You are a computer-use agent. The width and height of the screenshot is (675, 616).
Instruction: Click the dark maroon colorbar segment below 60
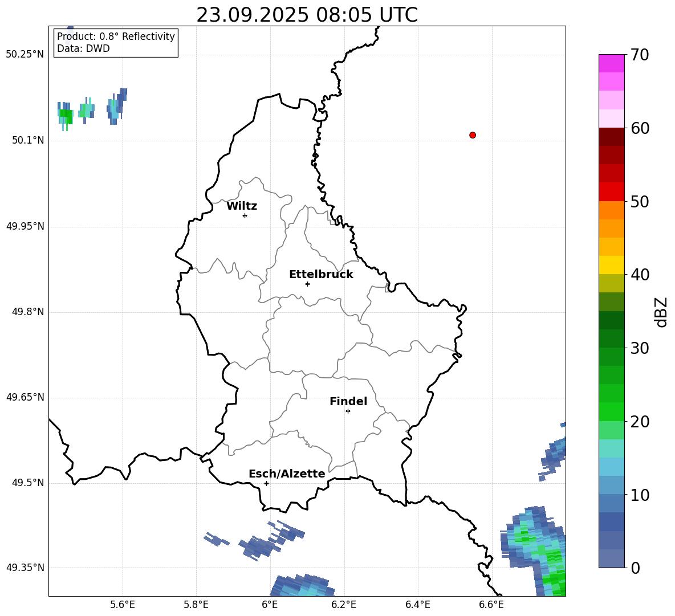coord(611,137)
